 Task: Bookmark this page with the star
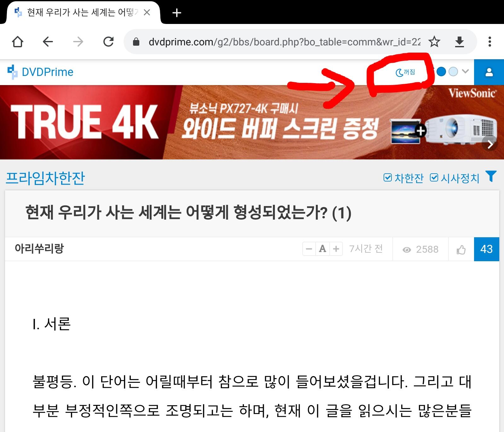click(x=435, y=42)
